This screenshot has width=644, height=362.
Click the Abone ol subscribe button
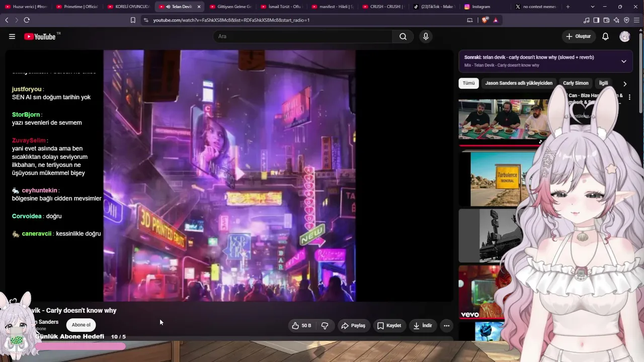[81, 325]
